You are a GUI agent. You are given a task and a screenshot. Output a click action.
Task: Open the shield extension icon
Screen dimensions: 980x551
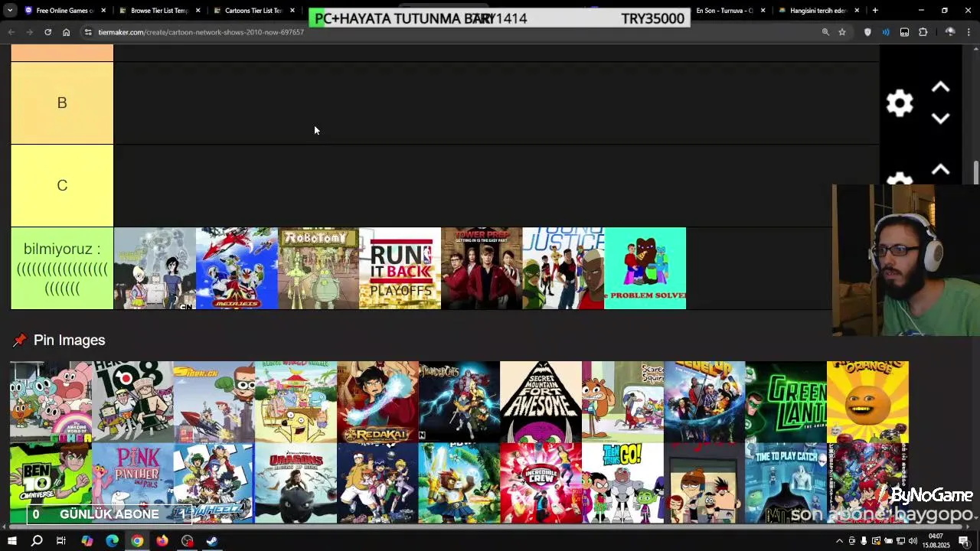867,32
